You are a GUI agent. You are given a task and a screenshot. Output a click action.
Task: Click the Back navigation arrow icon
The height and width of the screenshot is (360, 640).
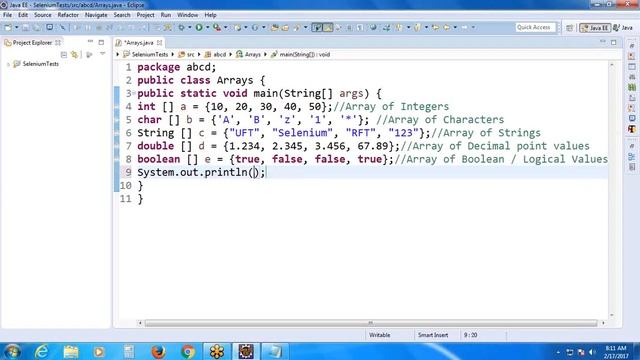tap(447, 27)
